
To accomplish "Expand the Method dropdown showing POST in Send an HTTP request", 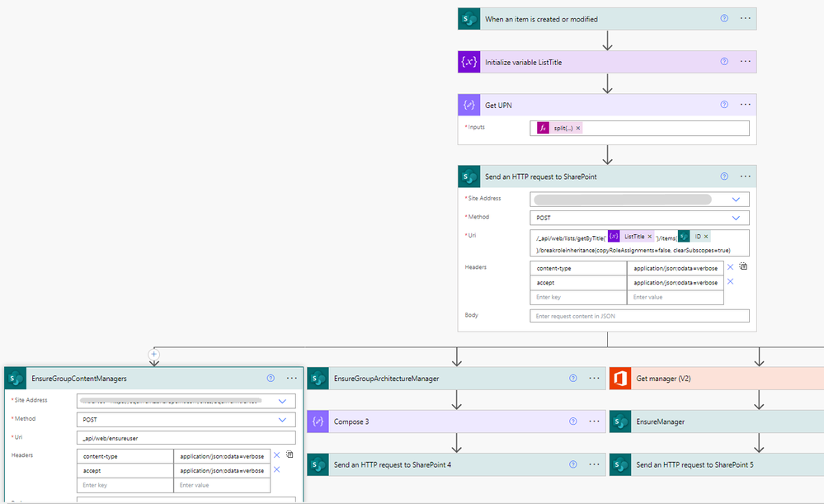I will coord(736,218).
